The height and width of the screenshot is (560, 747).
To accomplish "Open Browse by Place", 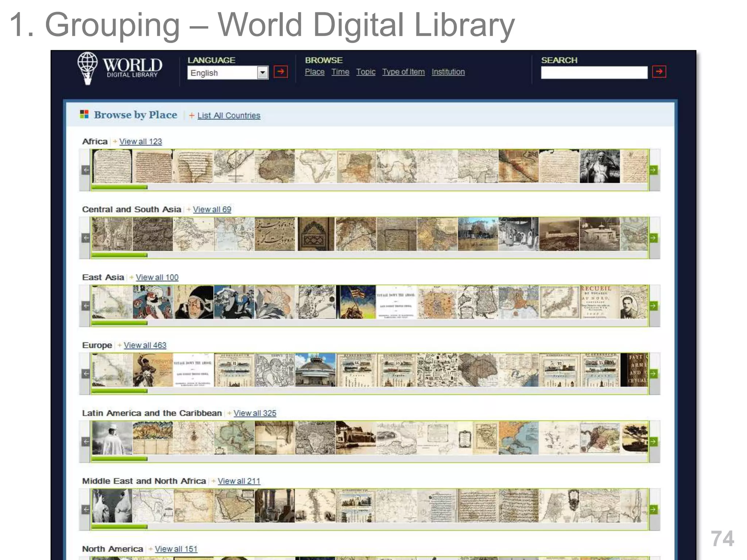I will (314, 72).
